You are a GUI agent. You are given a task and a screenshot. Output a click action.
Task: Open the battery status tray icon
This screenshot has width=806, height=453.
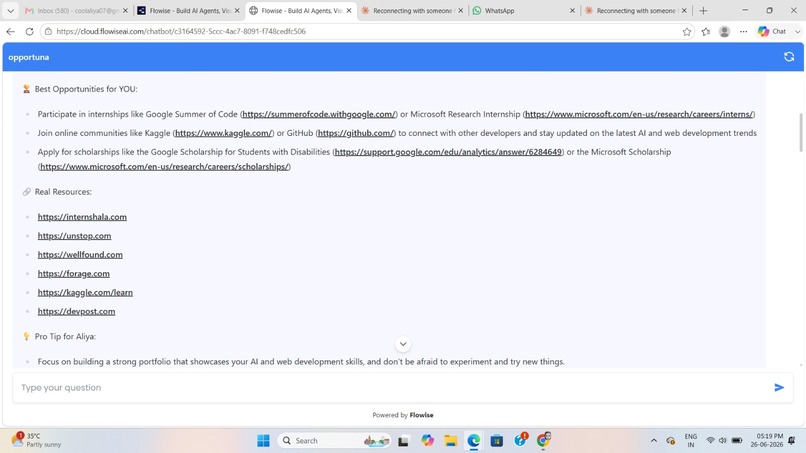point(737,441)
